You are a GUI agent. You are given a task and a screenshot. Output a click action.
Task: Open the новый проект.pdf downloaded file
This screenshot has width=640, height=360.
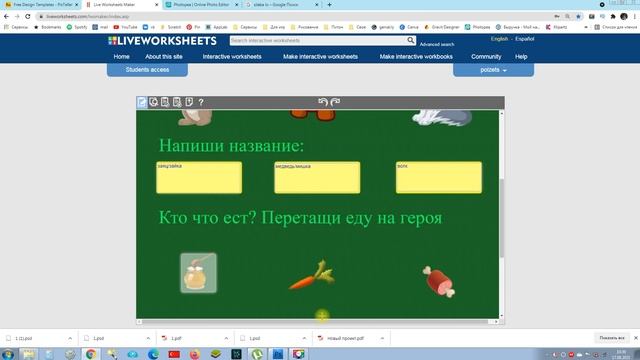pos(346,338)
